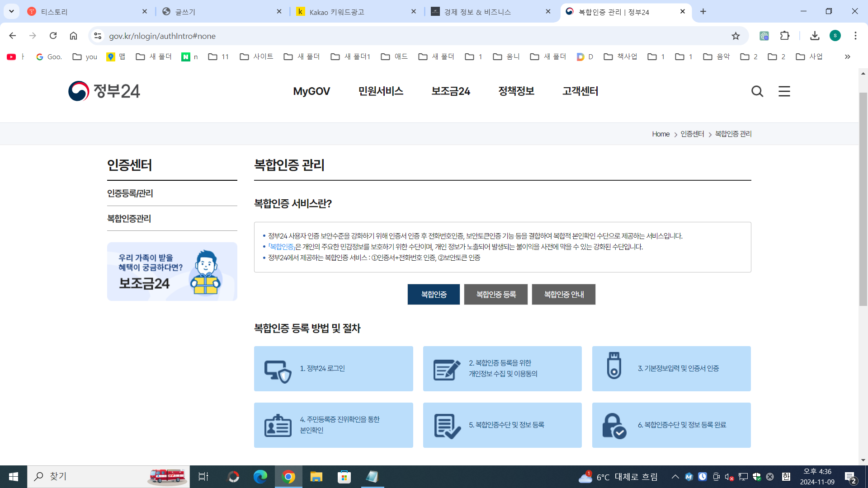
Task: Click the 정부24 logo
Action: point(104,91)
